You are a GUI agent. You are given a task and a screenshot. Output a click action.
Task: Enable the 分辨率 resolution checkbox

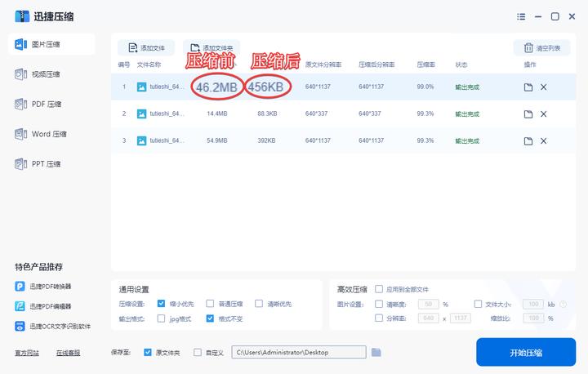379,318
